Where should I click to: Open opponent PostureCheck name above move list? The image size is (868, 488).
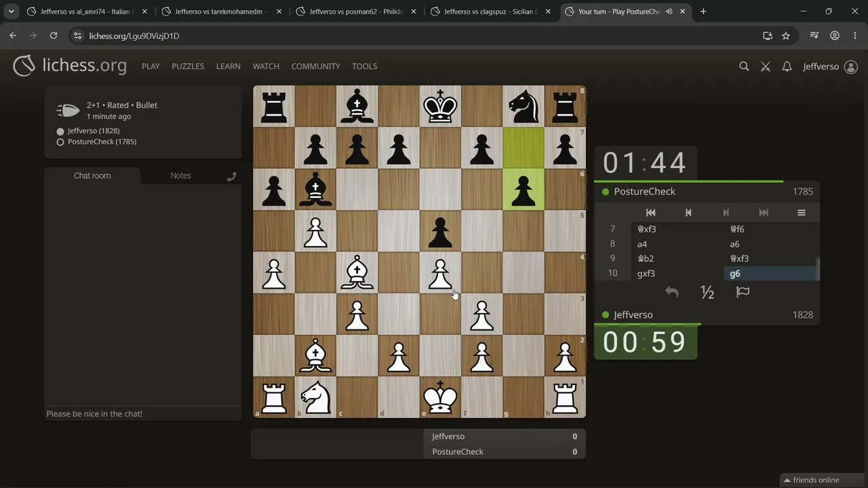click(x=644, y=192)
